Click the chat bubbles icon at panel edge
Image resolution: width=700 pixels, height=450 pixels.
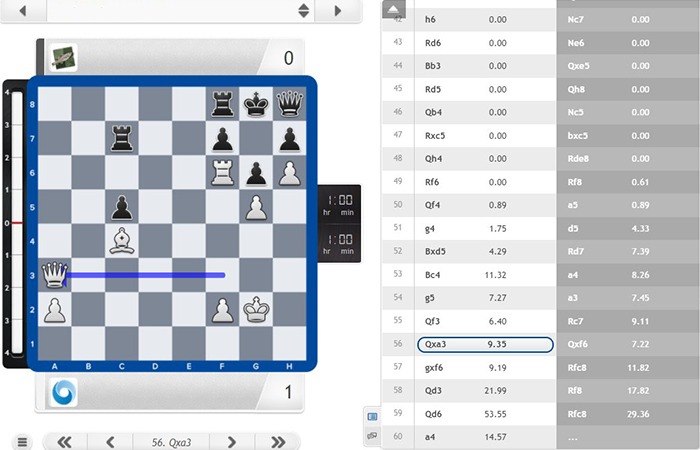[372, 435]
